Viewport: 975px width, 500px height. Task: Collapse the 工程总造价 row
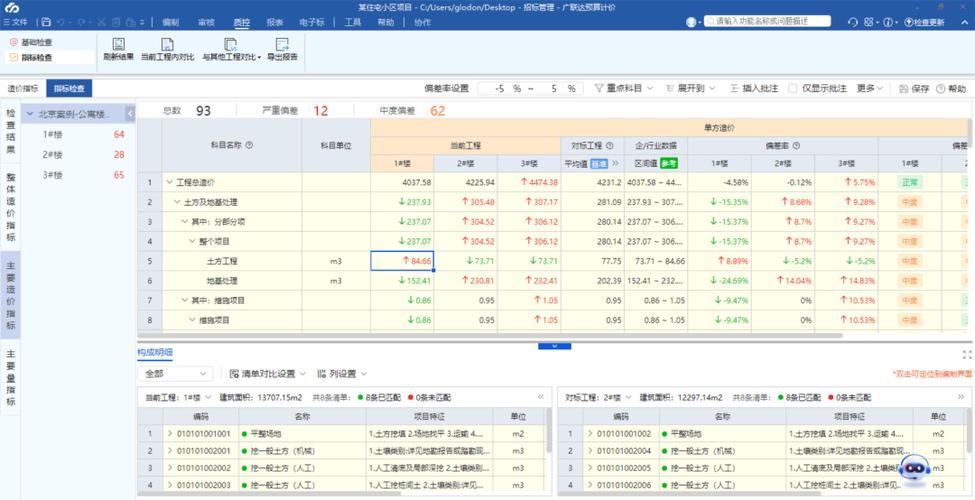tap(169, 183)
